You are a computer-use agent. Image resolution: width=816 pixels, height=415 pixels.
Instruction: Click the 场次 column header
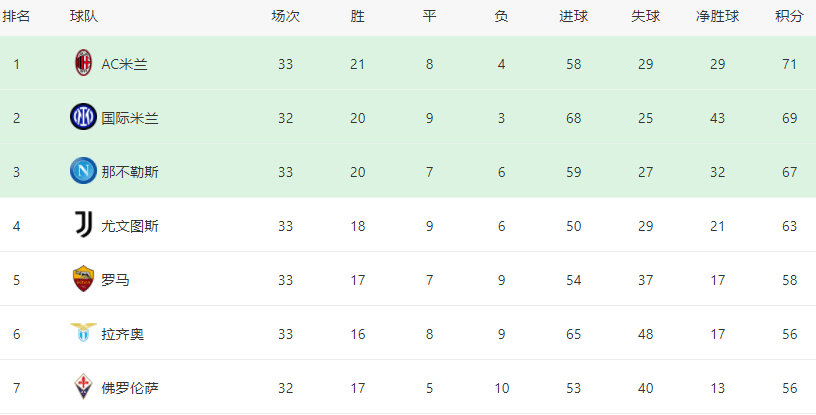(285, 16)
